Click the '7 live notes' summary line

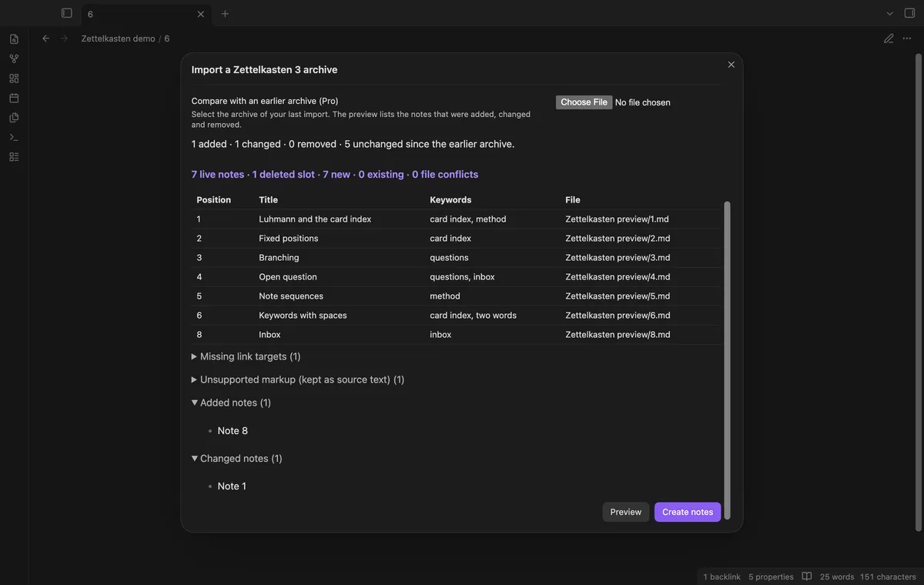point(335,175)
